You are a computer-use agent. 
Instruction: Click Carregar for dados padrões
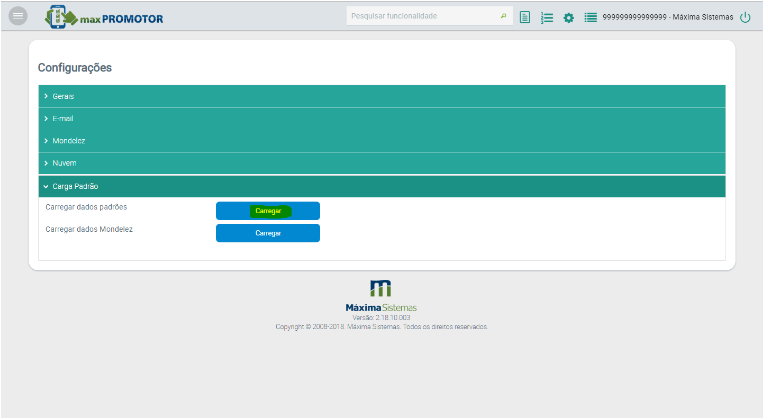point(268,211)
